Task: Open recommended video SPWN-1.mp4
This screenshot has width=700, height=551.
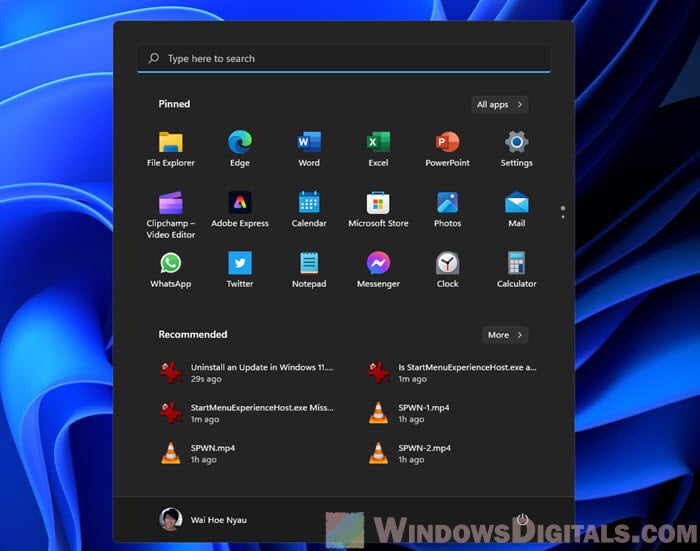Action: (408, 413)
